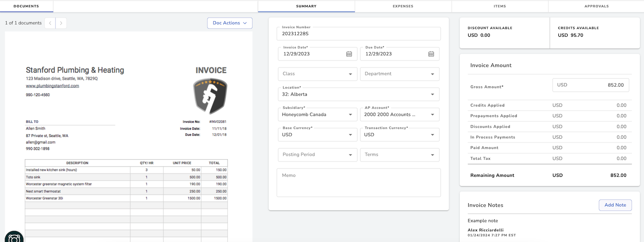
Task: Click the Credits Available USD 95.70 value
Action: coord(570,35)
